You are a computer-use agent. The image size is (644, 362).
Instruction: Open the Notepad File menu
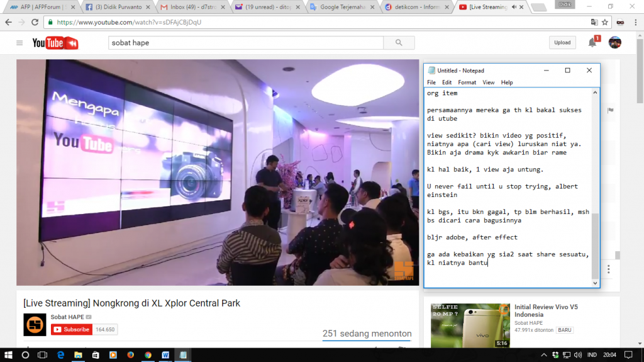(431, 82)
